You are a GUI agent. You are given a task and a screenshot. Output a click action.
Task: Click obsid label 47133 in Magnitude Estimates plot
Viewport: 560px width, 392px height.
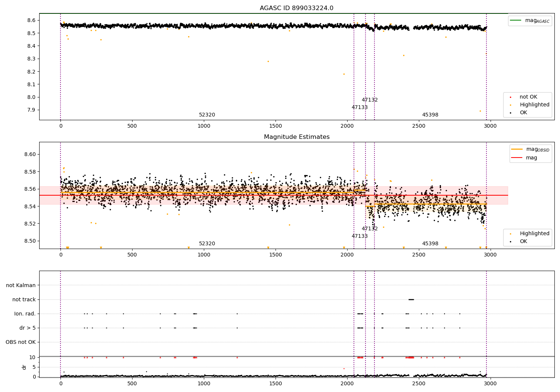tap(360, 236)
